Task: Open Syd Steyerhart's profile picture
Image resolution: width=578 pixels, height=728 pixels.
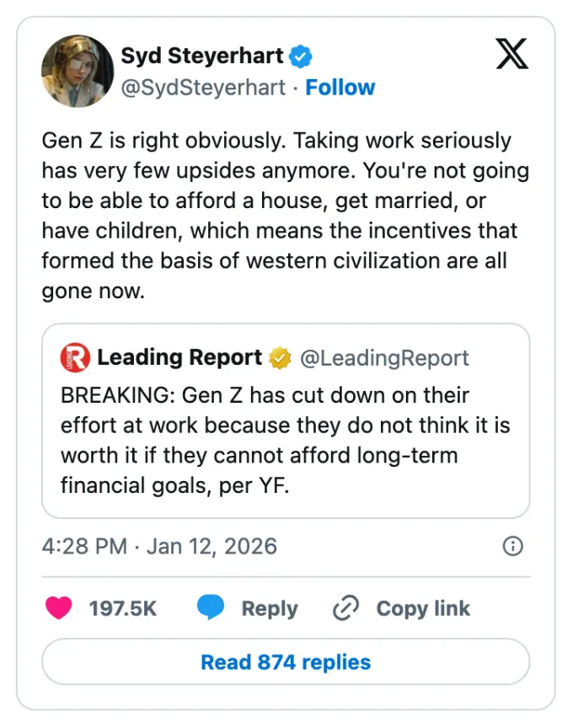Action: coord(78,71)
